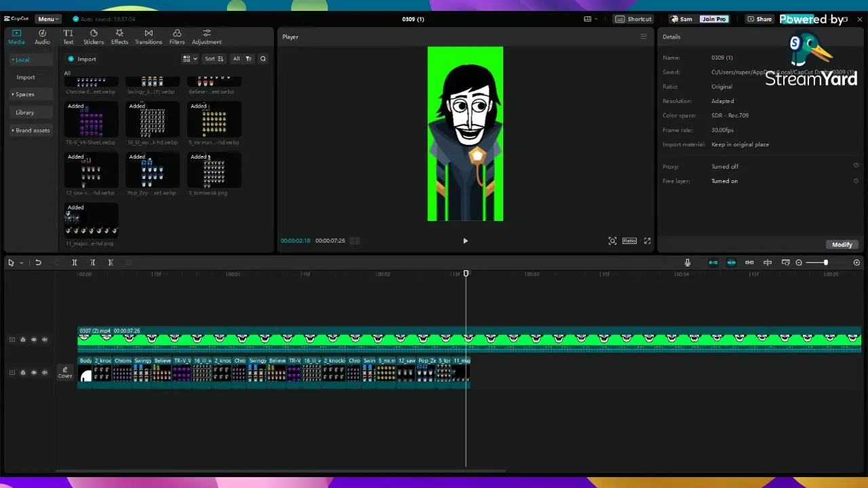Viewport: 868px width, 488px height.
Task: Open the grid view mode dropdown
Action: (x=190, y=59)
